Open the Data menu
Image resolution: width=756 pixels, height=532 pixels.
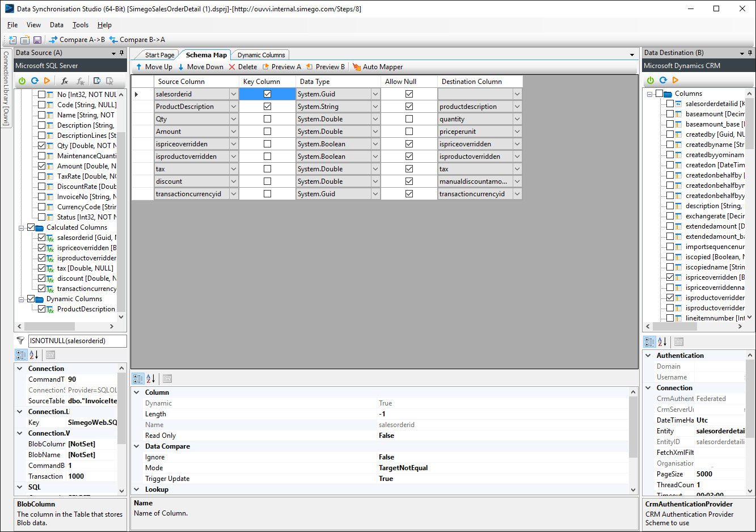click(x=57, y=25)
